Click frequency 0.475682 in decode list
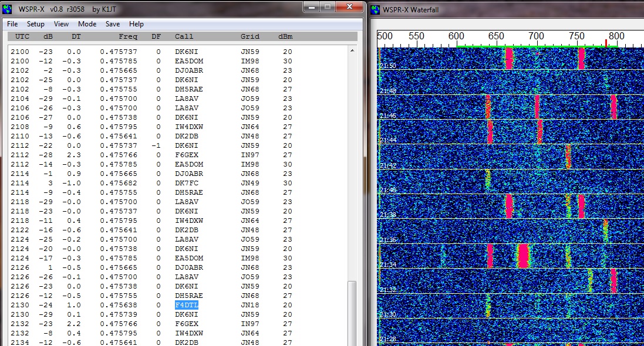Image resolution: width=644 pixels, height=346 pixels. coord(118,183)
